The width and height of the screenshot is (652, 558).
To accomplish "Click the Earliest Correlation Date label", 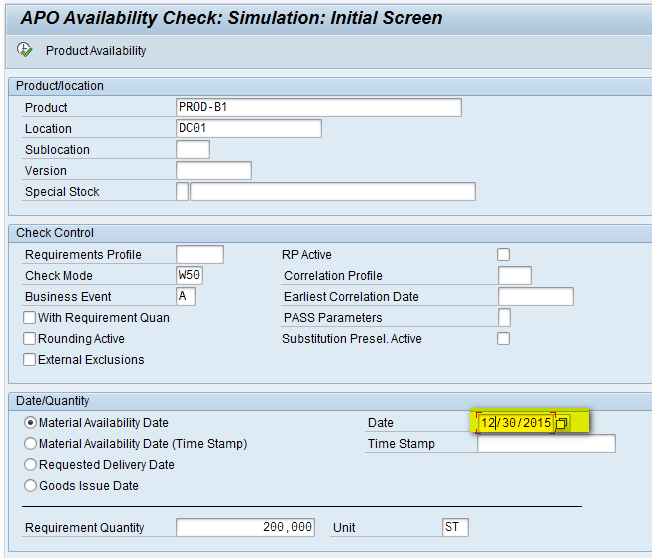I will tap(351, 297).
